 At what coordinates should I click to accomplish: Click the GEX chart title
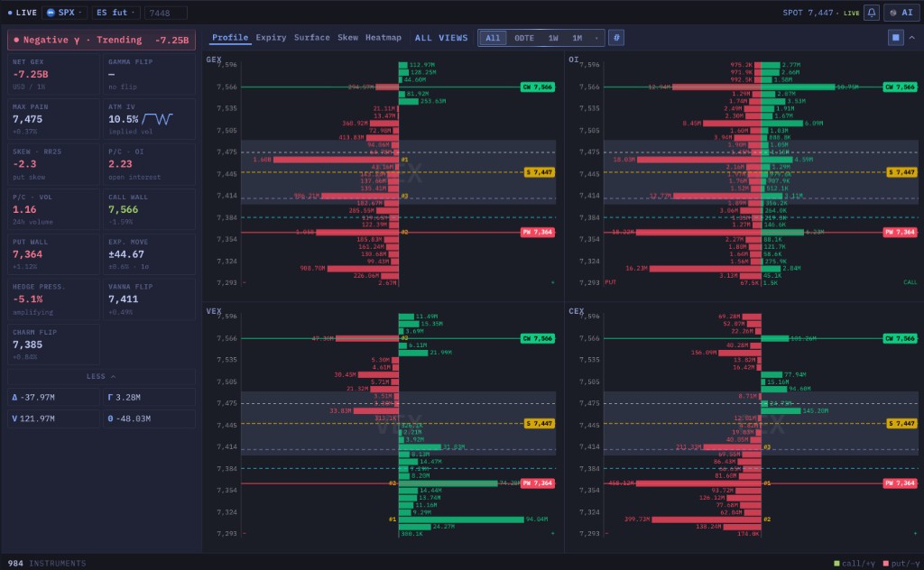click(213, 60)
